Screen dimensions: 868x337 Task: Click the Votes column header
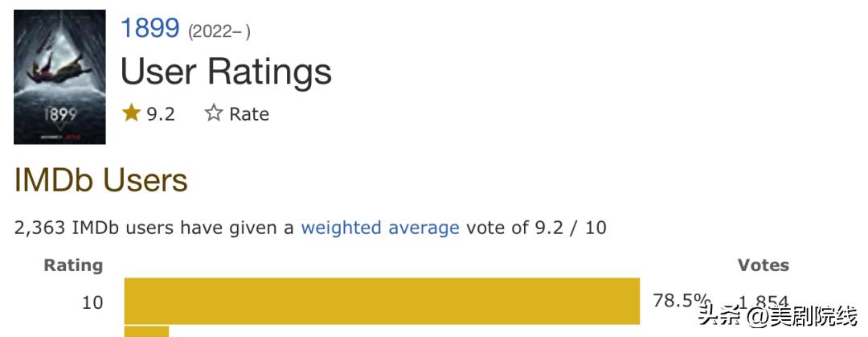click(763, 265)
